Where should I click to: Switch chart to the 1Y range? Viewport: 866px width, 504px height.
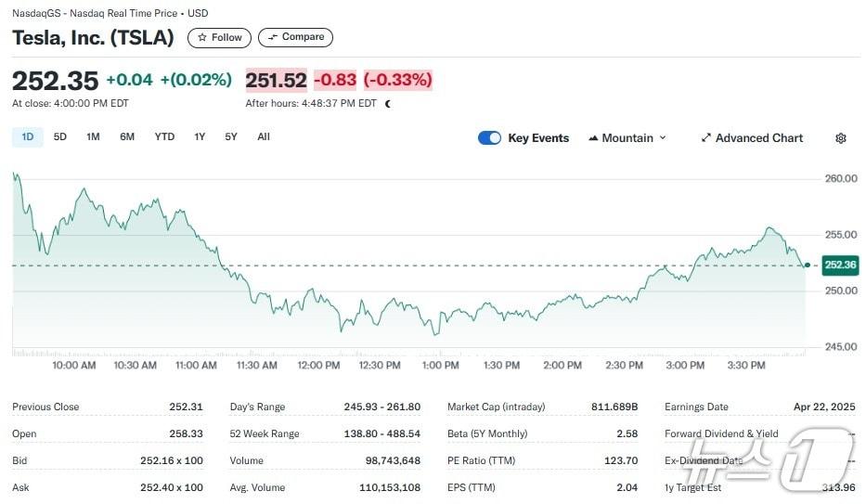(x=200, y=137)
